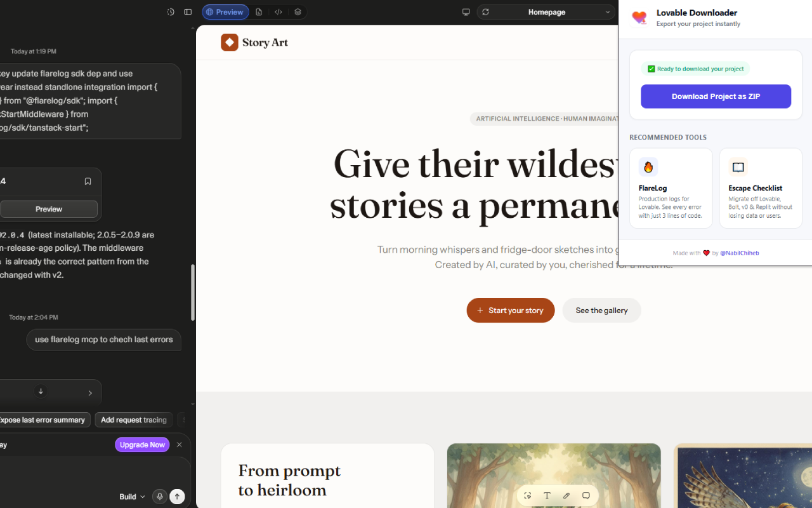
Task: Click Start your story button
Action: pyautogui.click(x=511, y=311)
